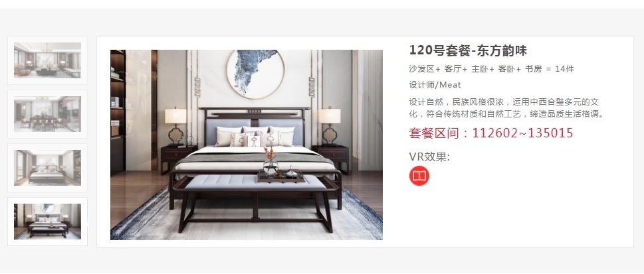644x274 pixels.
Task: Click the circular ink painting above the bed
Action: click(x=255, y=74)
